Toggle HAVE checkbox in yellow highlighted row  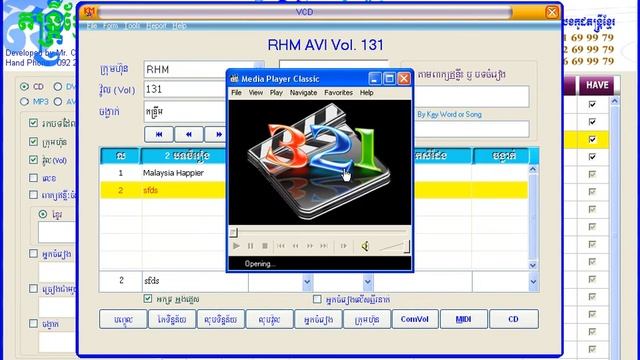click(592, 140)
